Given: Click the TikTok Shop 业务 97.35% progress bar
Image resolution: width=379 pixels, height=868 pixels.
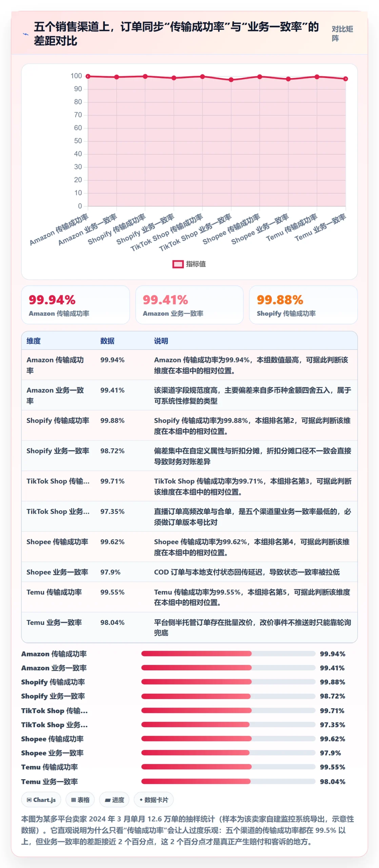Looking at the screenshot, I should [x=228, y=724].
